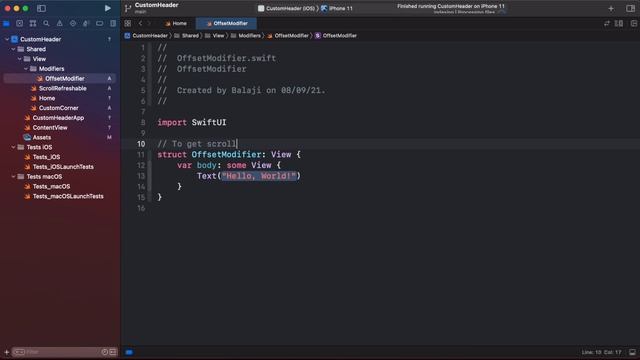640x360 pixels.
Task: Click the blue tag icon below editor
Action: pyautogui.click(x=129, y=352)
